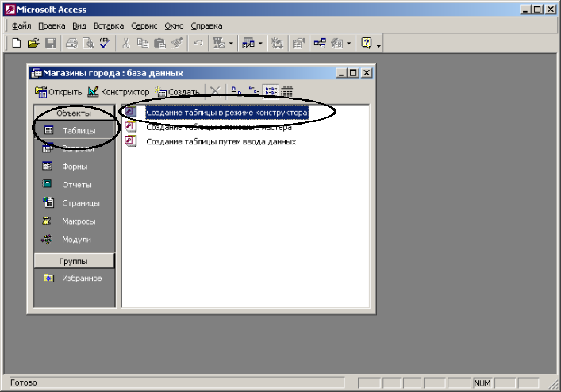Open the Properties icon in toolbar
This screenshot has width=561, height=392.
pos(298,44)
